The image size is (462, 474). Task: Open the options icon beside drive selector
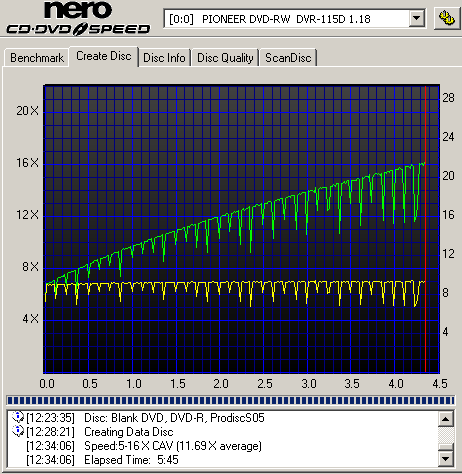pos(447,18)
